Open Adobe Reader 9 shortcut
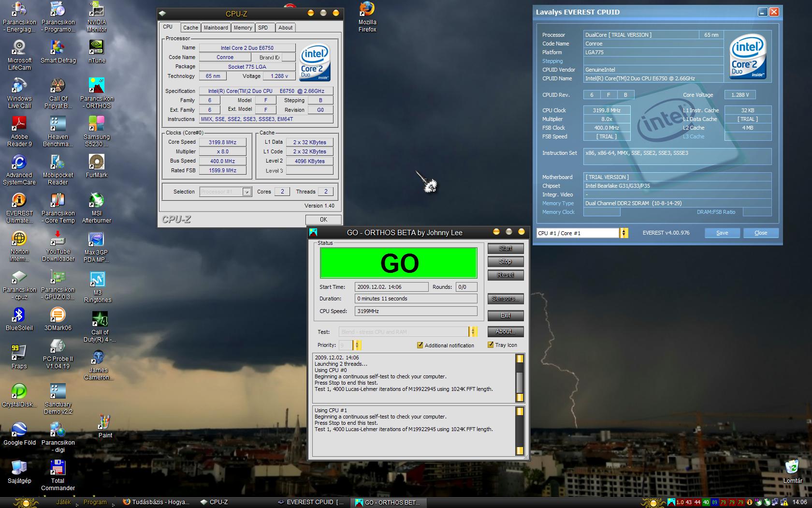The width and height of the screenshot is (812, 508). (x=19, y=131)
